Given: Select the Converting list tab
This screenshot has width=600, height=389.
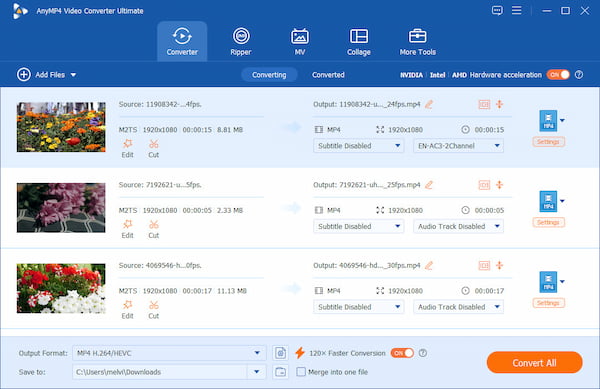Looking at the screenshot, I should coord(269,75).
